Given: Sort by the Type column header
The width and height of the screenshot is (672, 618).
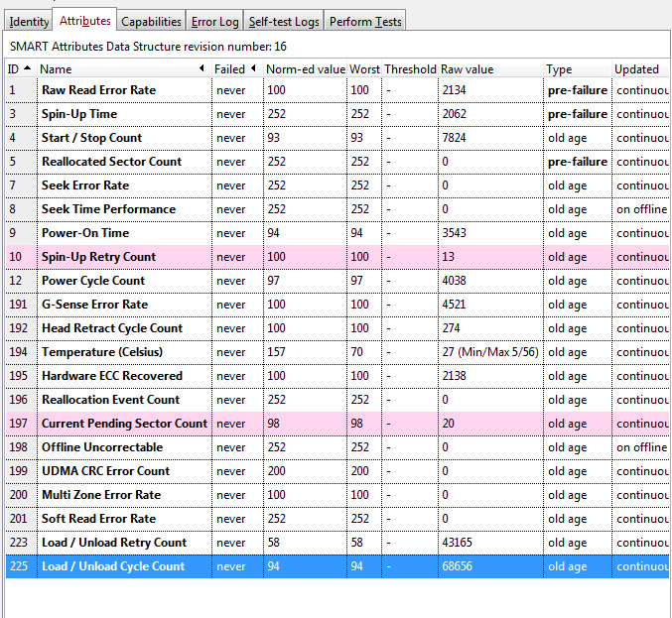Looking at the screenshot, I should click(x=578, y=69).
